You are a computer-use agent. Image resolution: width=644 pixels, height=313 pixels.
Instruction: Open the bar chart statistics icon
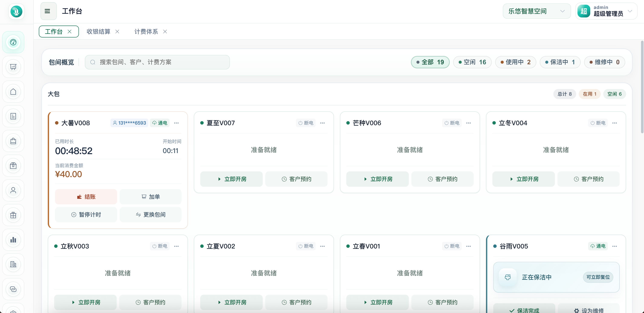tap(13, 240)
